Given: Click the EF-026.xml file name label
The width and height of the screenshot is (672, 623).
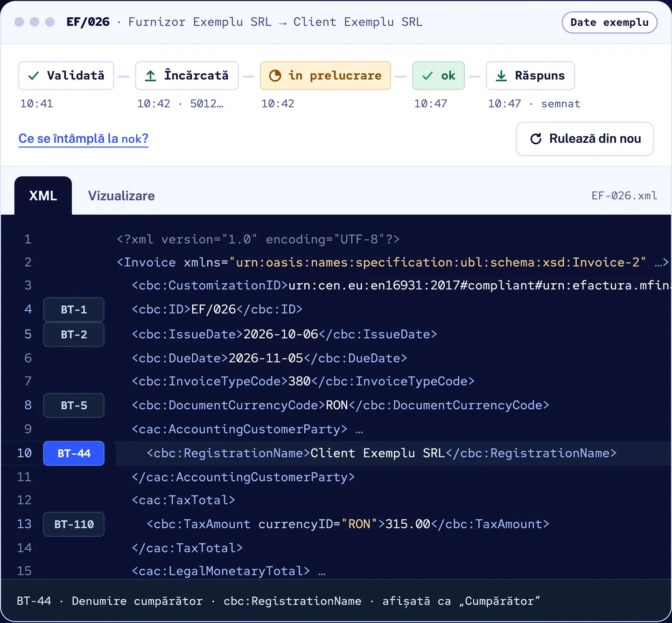Looking at the screenshot, I should [624, 196].
